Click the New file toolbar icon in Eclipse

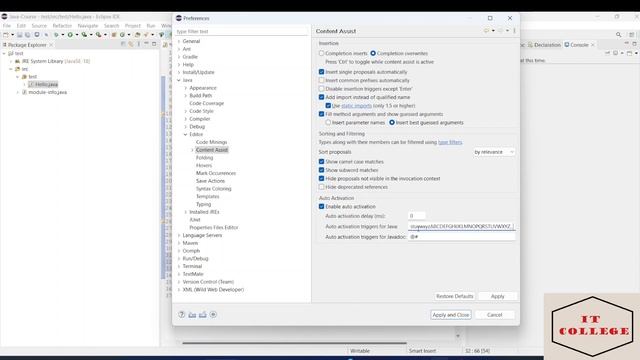point(5,35)
